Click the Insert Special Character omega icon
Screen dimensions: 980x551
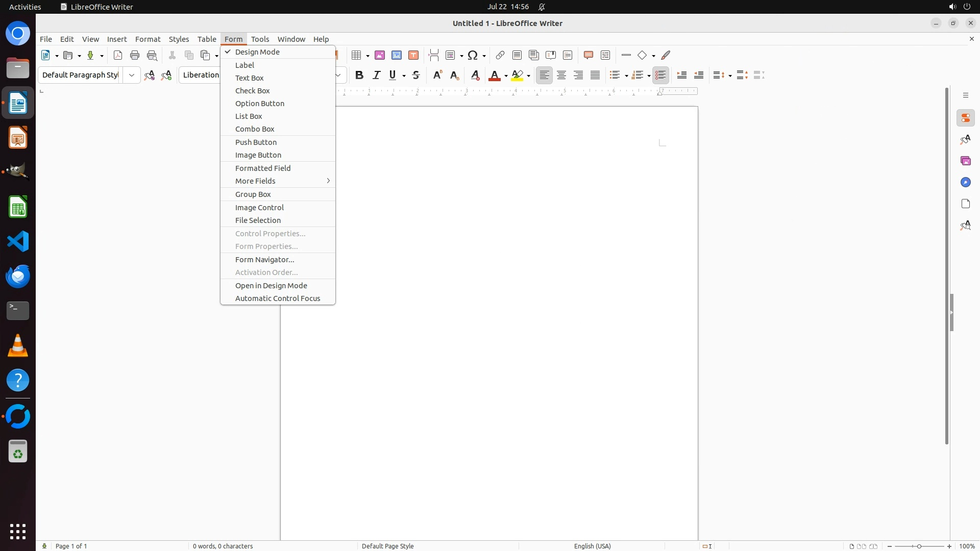point(473,55)
